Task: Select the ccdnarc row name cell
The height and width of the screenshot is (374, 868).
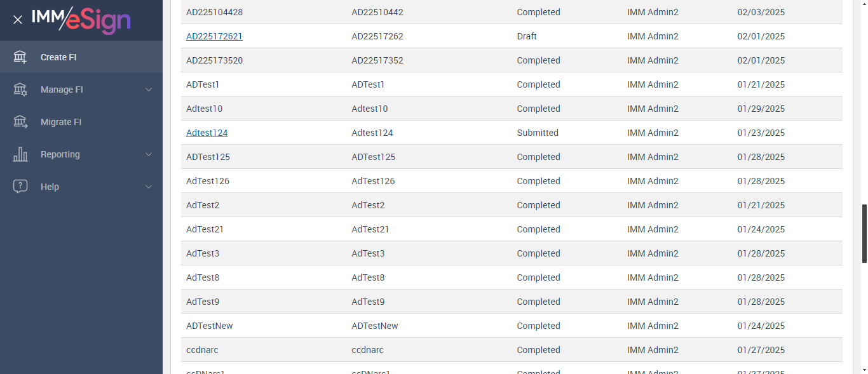Action: click(x=202, y=350)
